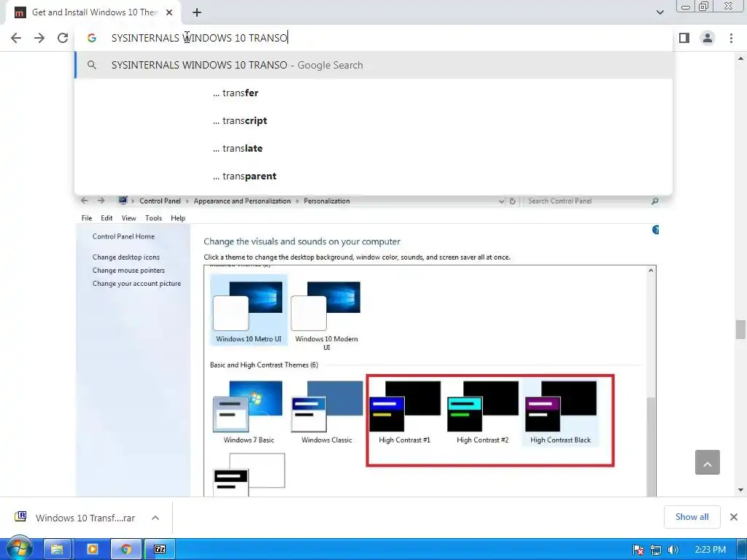Click the blue help question mark icon
This screenshot has height=560, width=747.
click(x=656, y=230)
